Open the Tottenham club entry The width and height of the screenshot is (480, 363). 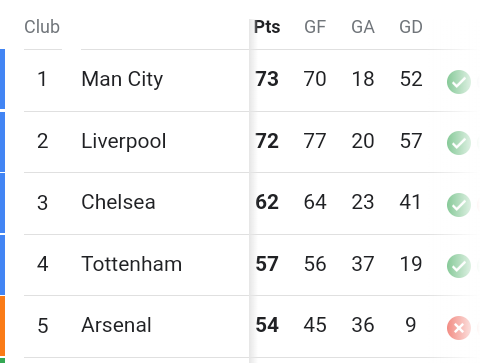click(x=132, y=264)
